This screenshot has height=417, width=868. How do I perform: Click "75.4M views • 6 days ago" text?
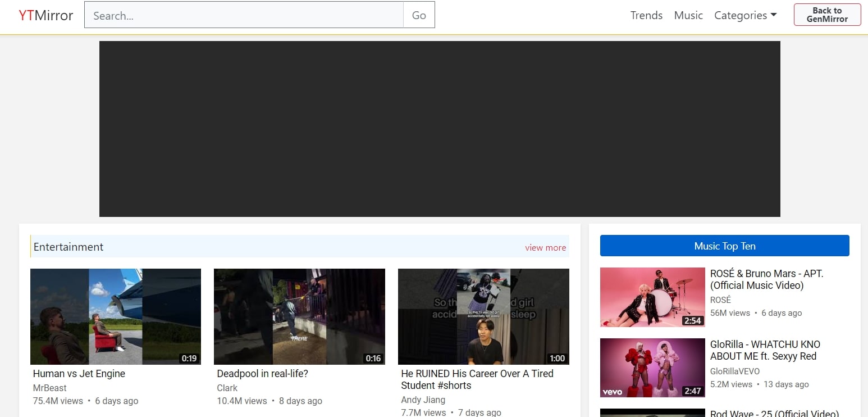point(86,401)
